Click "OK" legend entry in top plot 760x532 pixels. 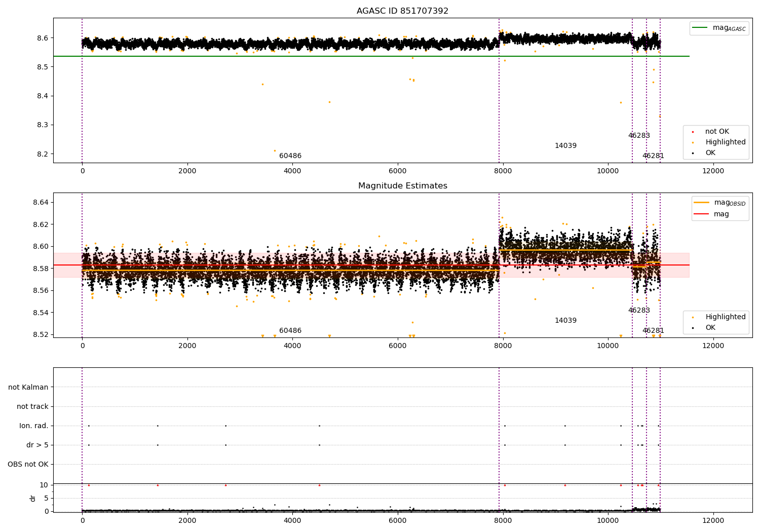[x=704, y=153]
